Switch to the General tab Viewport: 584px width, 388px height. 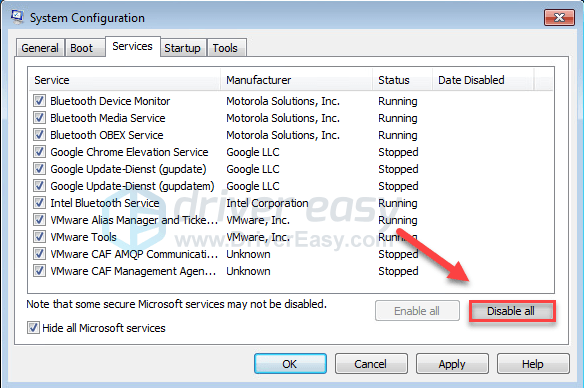tap(40, 48)
